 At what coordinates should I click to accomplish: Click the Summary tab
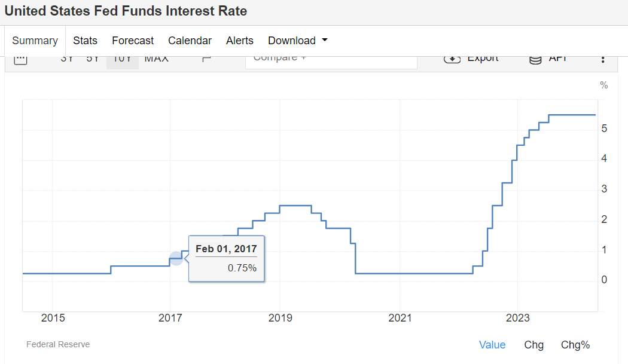(35, 41)
